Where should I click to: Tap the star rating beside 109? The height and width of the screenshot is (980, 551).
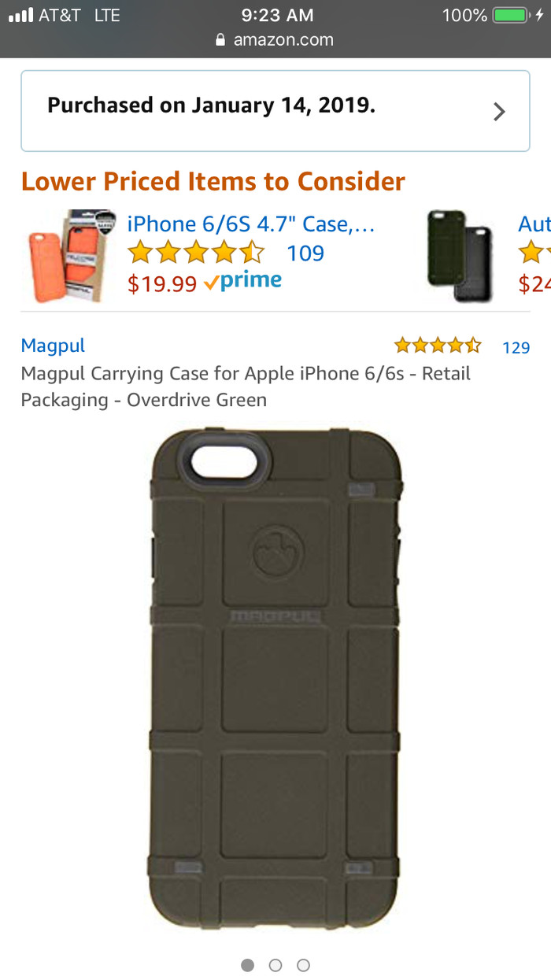(196, 253)
